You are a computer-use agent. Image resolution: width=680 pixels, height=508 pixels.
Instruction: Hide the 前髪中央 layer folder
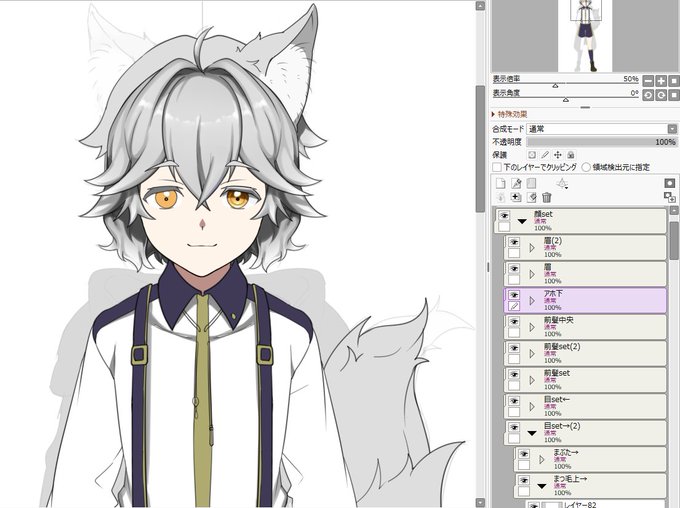tap(514, 321)
